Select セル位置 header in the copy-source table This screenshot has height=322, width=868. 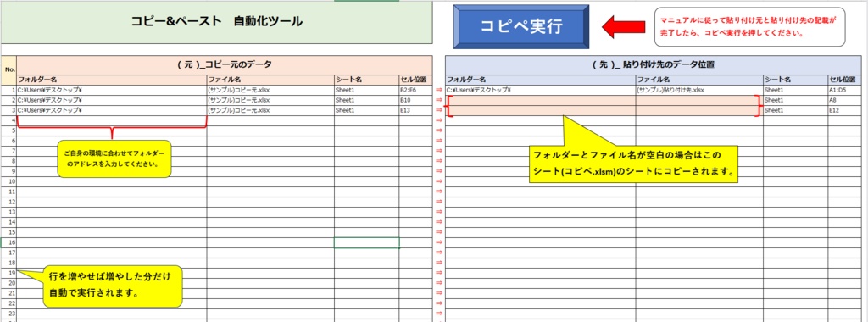point(415,80)
